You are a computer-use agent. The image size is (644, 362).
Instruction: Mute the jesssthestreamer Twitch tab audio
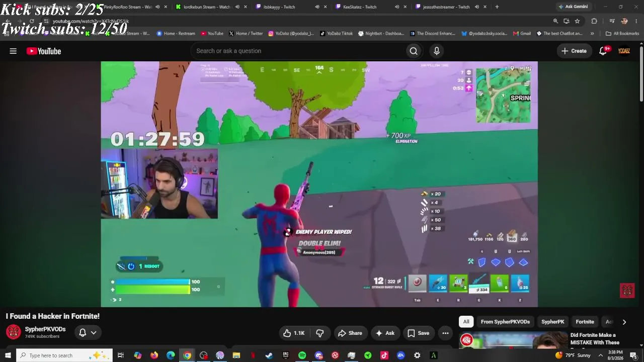point(476,7)
